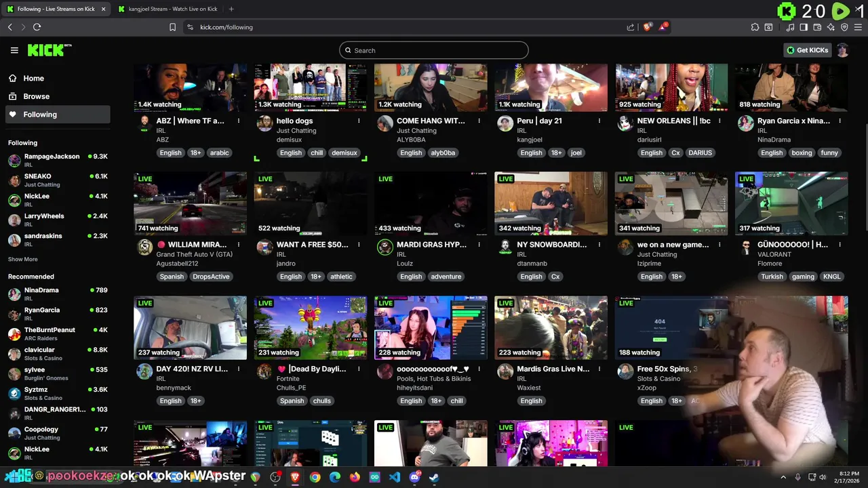Open Grand Theft Auto V category link

pos(195,255)
